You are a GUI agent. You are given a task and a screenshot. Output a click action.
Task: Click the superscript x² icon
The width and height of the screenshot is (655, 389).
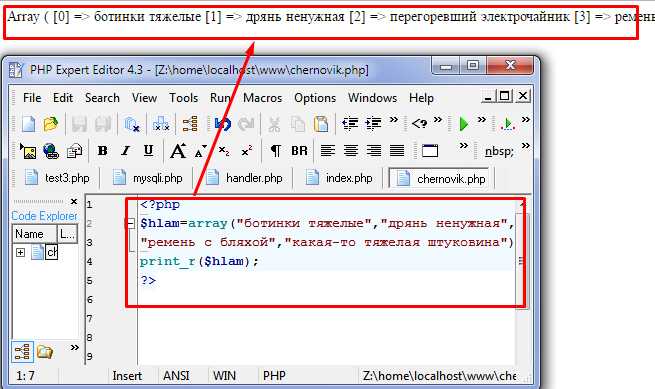pyautogui.click(x=247, y=151)
